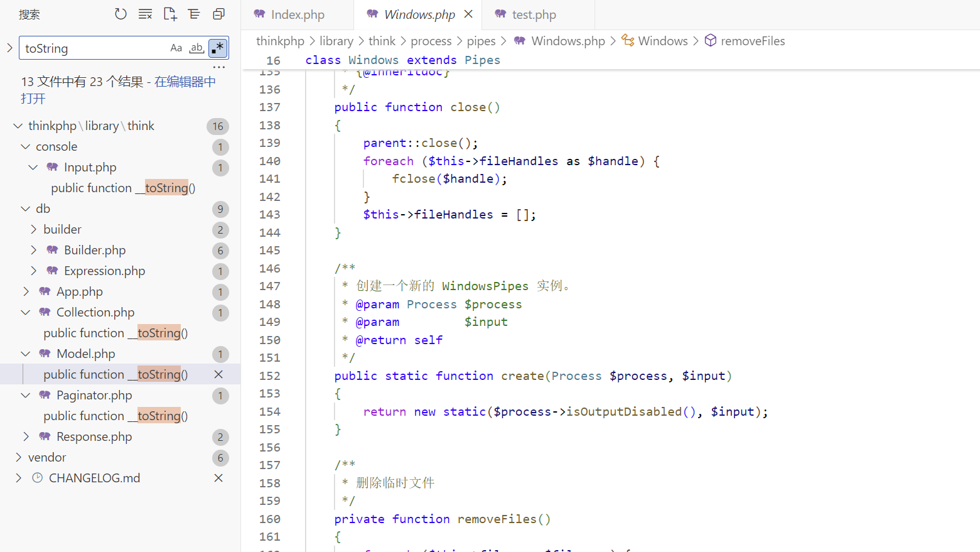Collapse Model.php results

[25, 354]
